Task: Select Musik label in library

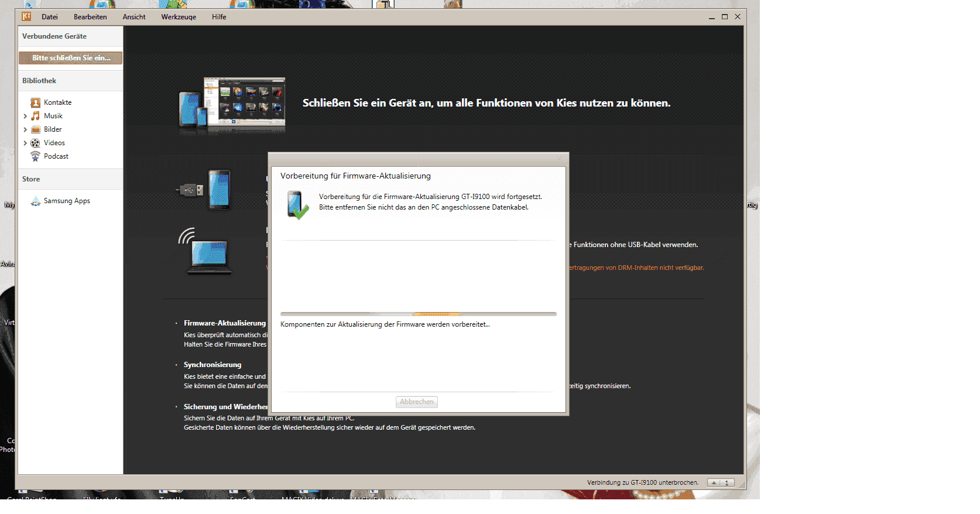Action: [x=53, y=116]
